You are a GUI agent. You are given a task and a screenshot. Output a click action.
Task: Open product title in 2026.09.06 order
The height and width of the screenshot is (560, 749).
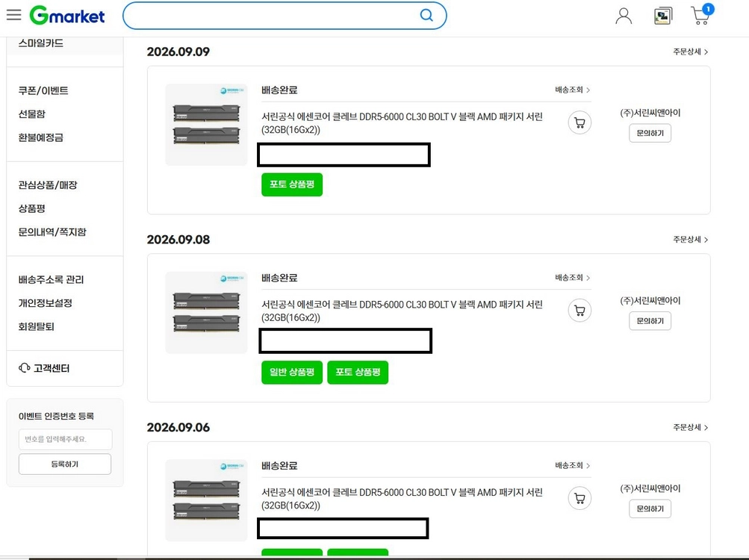(x=402, y=499)
